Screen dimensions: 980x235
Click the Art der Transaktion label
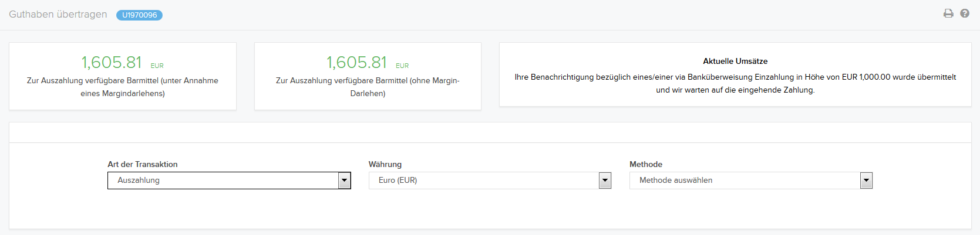tap(143, 165)
